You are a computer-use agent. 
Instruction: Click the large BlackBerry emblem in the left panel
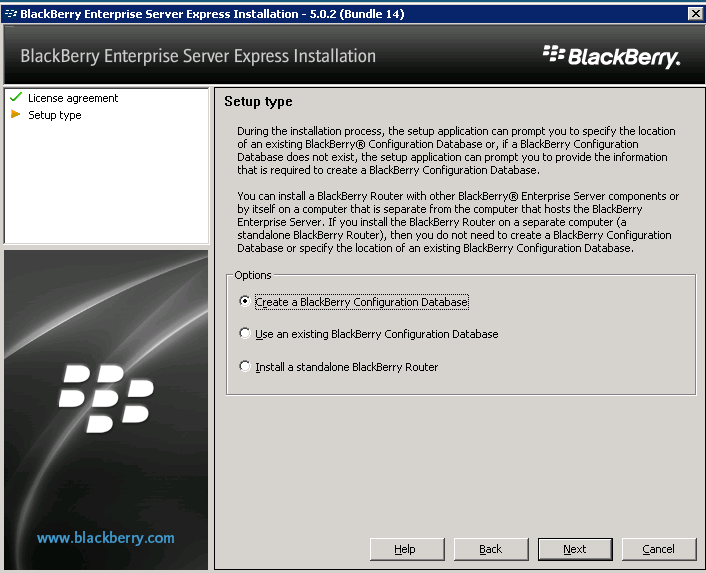[106, 397]
